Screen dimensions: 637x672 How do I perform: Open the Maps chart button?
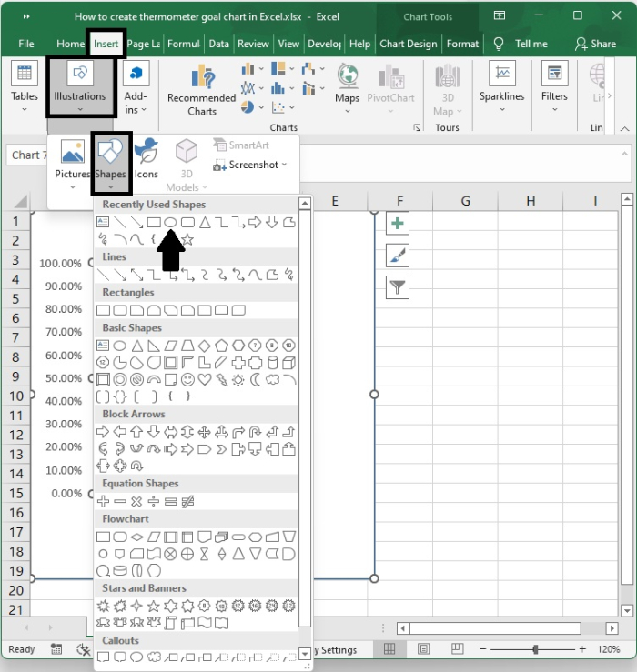(x=348, y=88)
